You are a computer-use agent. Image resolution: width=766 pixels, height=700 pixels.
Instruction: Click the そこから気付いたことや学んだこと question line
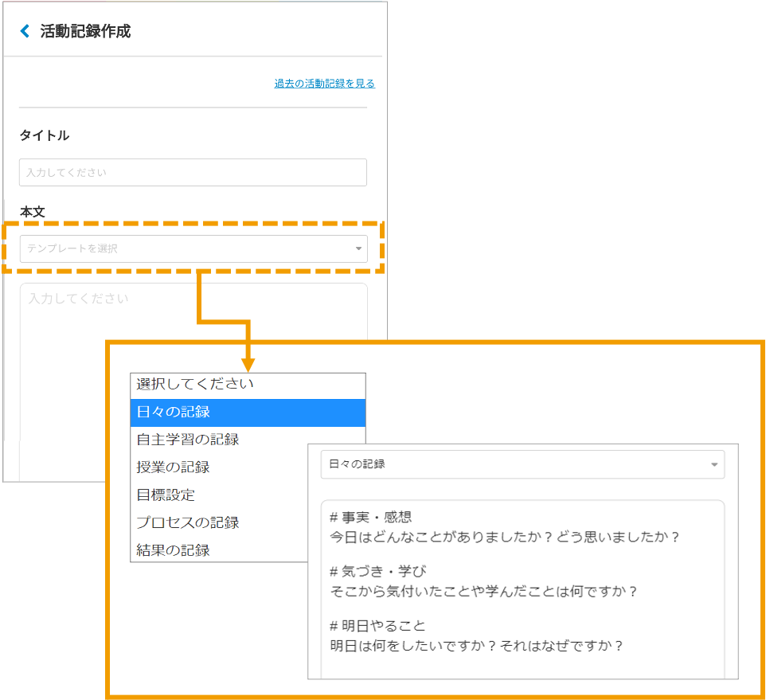483,592
